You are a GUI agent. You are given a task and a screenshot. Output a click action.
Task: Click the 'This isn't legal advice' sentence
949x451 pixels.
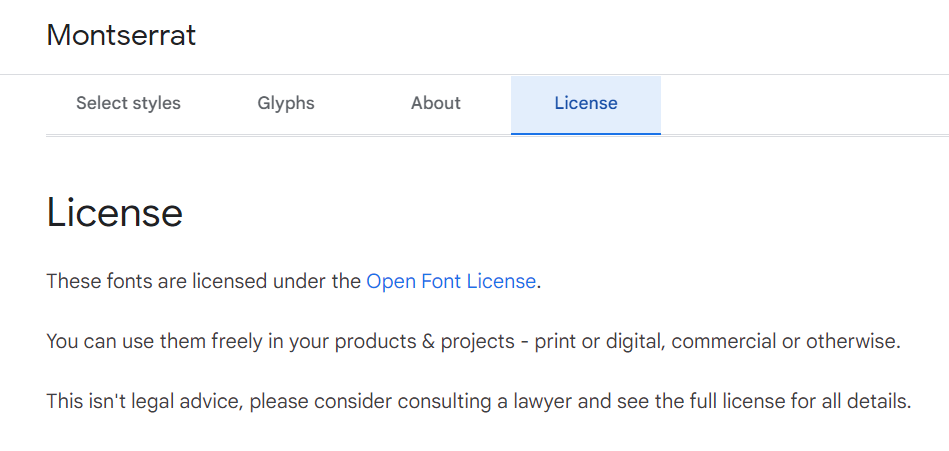479,401
